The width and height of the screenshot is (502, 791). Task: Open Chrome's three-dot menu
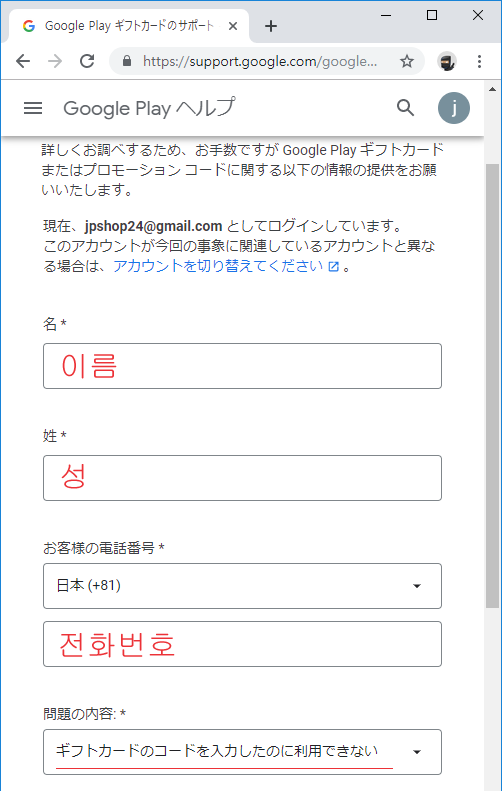click(x=479, y=62)
